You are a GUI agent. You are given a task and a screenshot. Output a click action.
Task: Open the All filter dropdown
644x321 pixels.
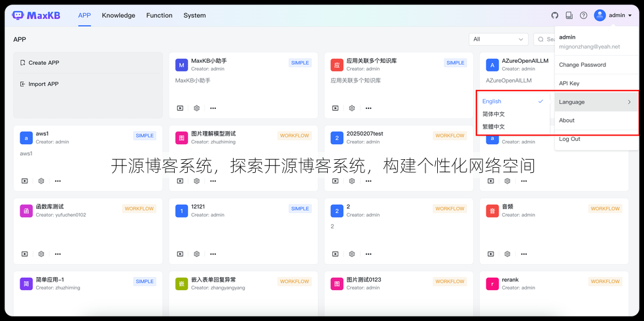(x=499, y=39)
